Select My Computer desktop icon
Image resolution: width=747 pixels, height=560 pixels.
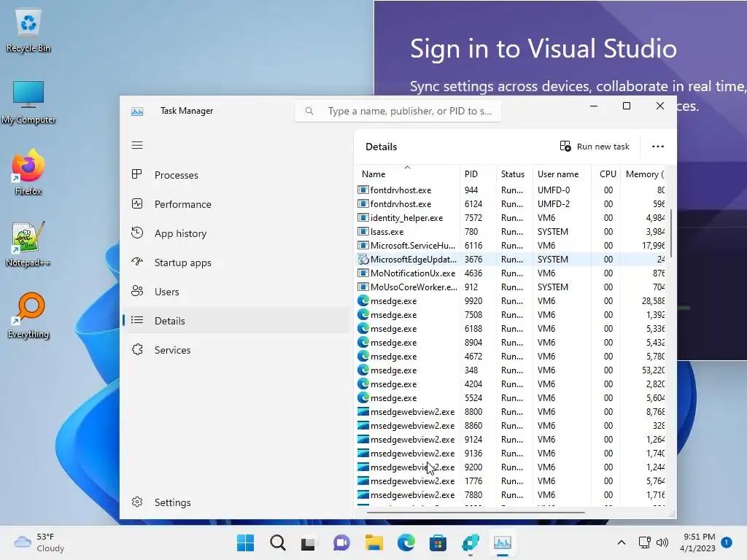pos(28,102)
